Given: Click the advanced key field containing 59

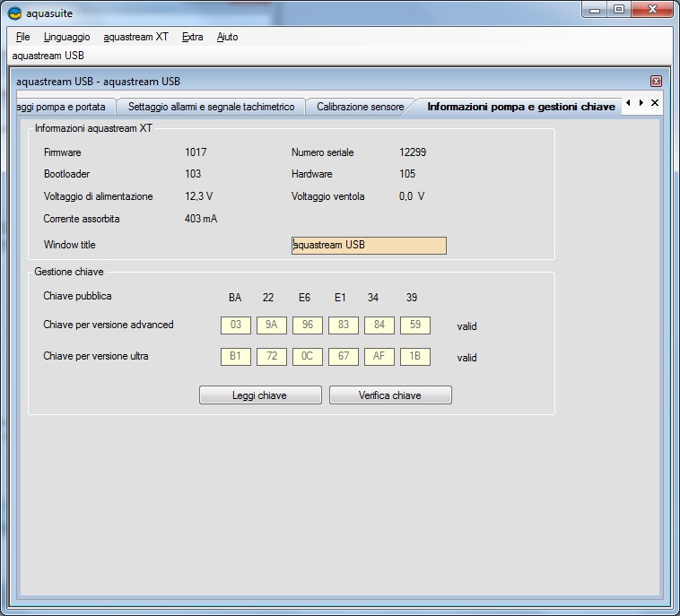Looking at the screenshot, I should point(414,325).
